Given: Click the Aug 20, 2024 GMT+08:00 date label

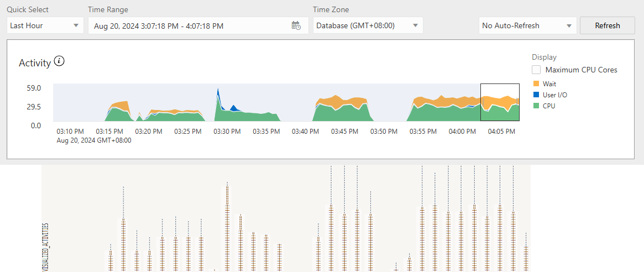Looking at the screenshot, I should point(93,140).
